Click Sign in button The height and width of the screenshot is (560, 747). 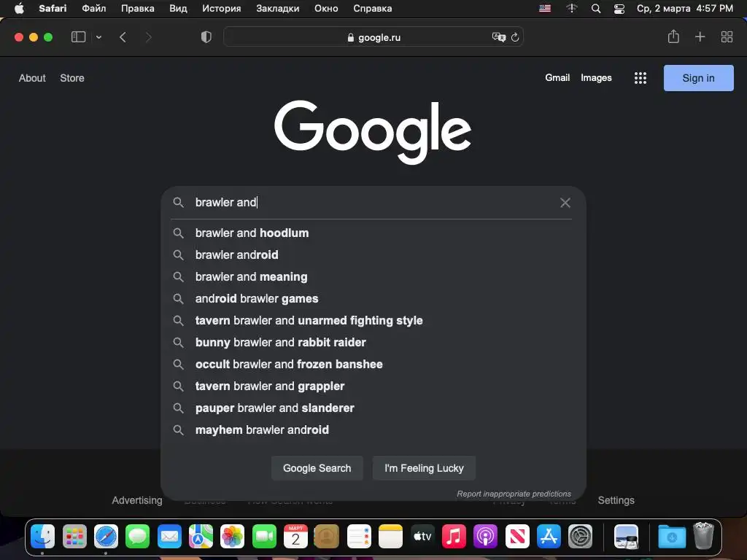pos(698,78)
